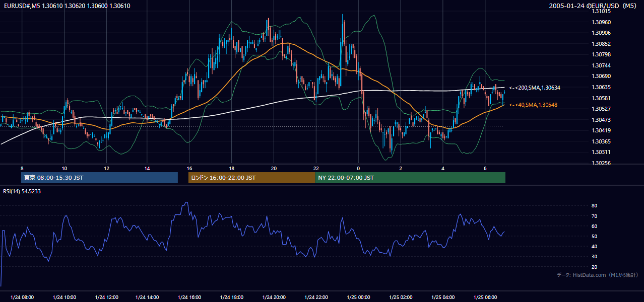Click the 200 SMA 1.30634 label
This screenshot has height=302, width=644.
pyautogui.click(x=535, y=88)
